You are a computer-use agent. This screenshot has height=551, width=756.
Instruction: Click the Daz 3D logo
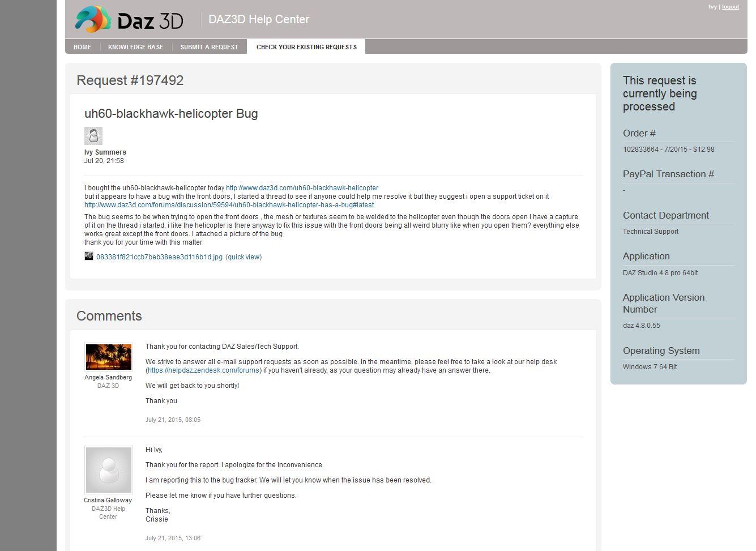[130, 19]
